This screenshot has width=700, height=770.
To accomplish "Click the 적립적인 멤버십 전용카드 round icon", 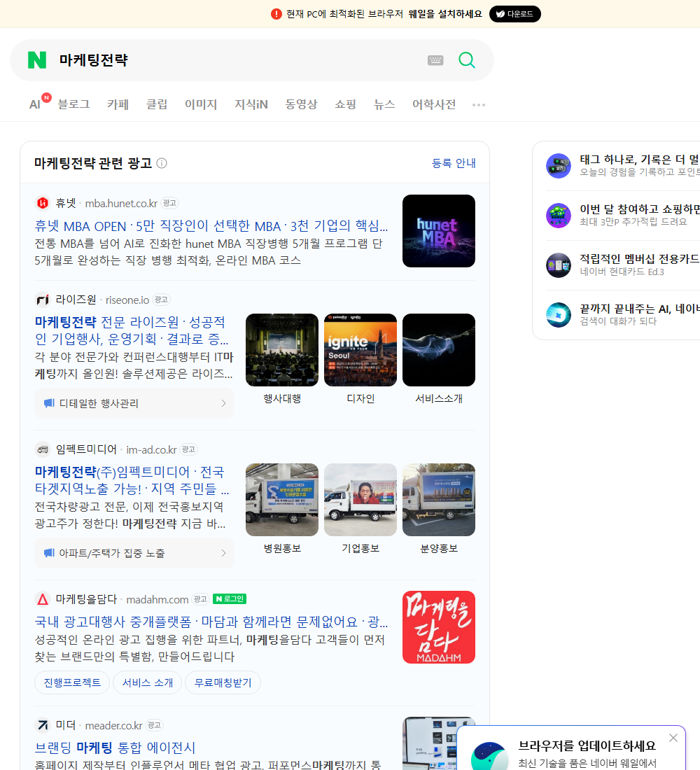I will pyautogui.click(x=559, y=265).
